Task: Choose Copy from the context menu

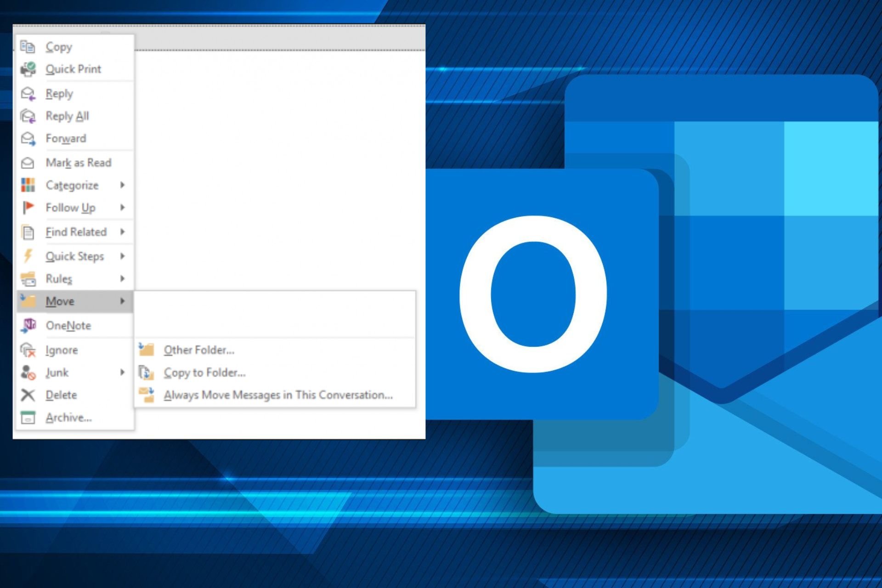Action: pos(75,47)
